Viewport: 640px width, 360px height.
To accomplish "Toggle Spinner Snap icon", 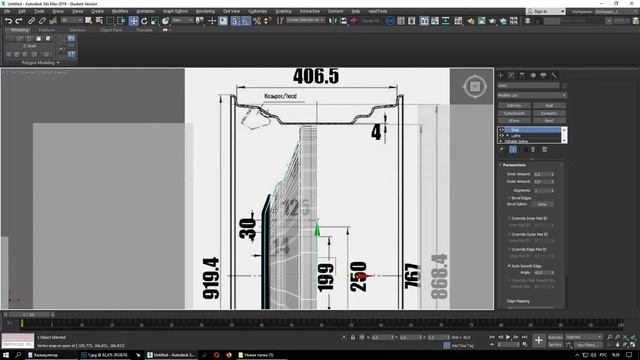I will (267, 20).
